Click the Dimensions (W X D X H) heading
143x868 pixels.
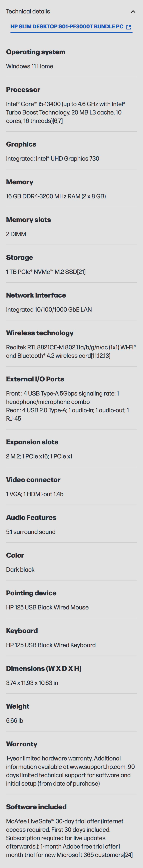(43, 669)
